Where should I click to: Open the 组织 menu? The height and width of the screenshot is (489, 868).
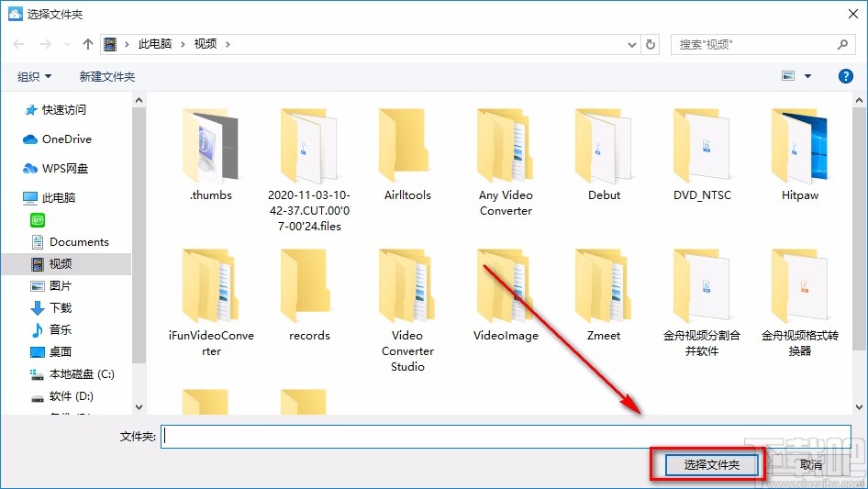pyautogui.click(x=34, y=76)
